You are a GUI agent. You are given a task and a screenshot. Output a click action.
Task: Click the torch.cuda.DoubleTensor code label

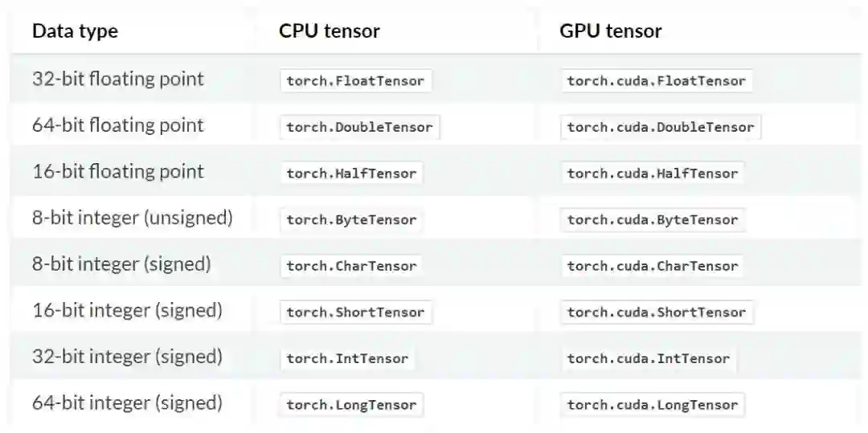661,127
